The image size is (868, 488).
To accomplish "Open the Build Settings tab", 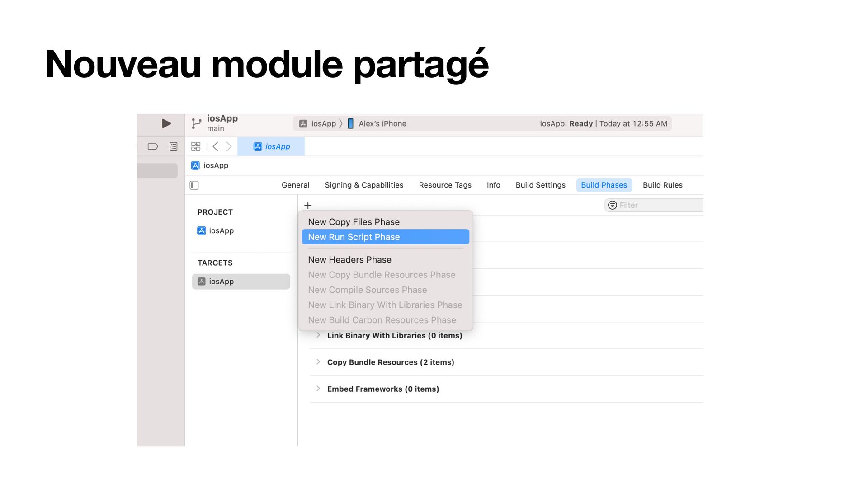I will (x=540, y=185).
